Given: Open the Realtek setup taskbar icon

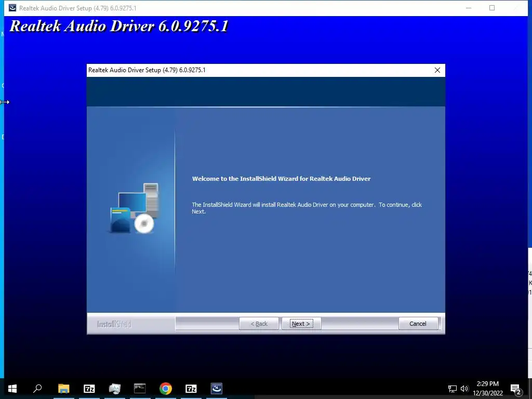Looking at the screenshot, I should coord(217,389).
